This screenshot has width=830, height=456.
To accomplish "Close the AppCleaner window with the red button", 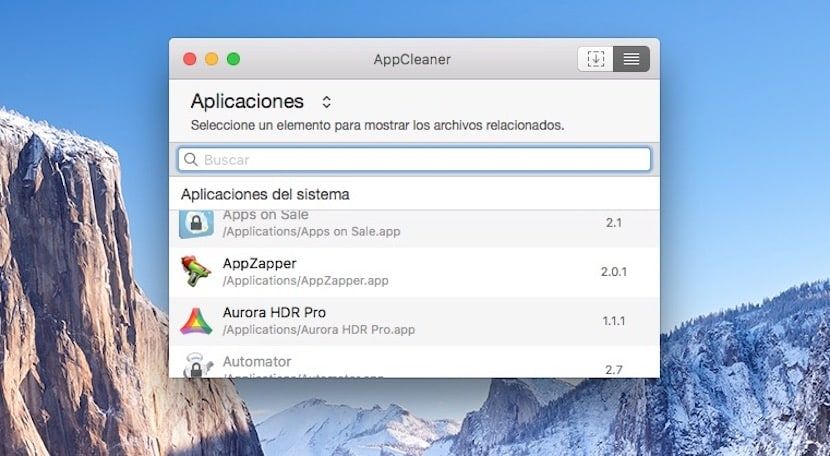I will click(190, 59).
